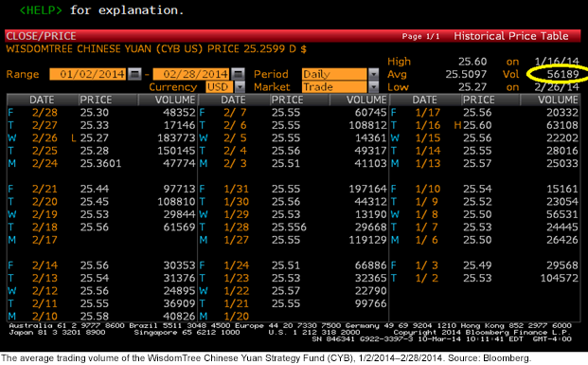Select the 2/26 low price 25.27

pos(94,137)
